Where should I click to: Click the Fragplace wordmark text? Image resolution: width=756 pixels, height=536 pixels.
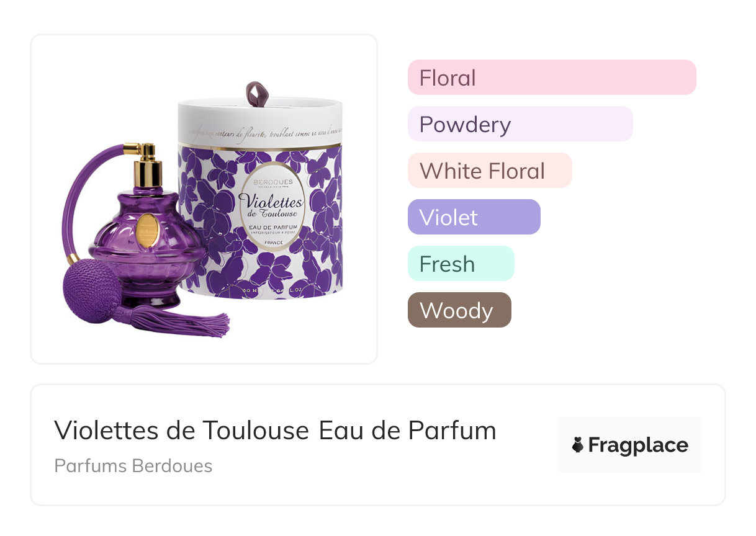[638, 445]
